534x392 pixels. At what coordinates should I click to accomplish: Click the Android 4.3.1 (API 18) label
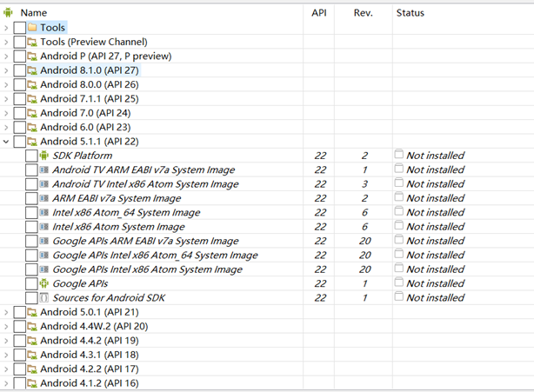90,355
